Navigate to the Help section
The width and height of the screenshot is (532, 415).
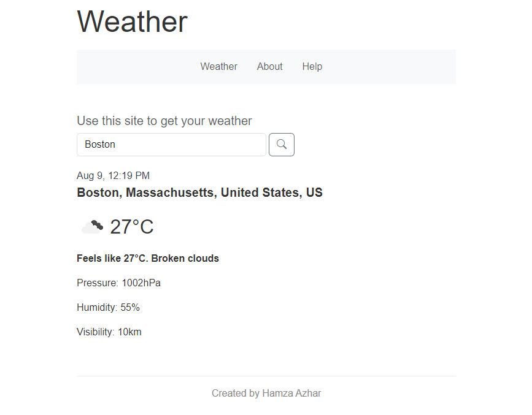312,66
